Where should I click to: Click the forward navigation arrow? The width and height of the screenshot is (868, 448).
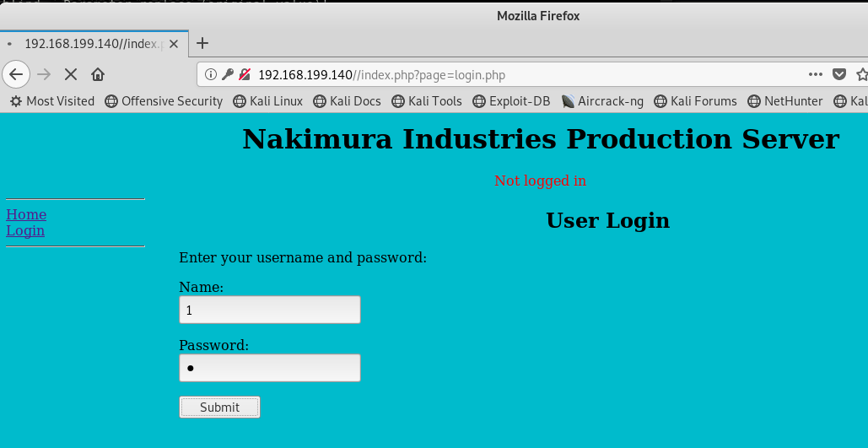(44, 74)
